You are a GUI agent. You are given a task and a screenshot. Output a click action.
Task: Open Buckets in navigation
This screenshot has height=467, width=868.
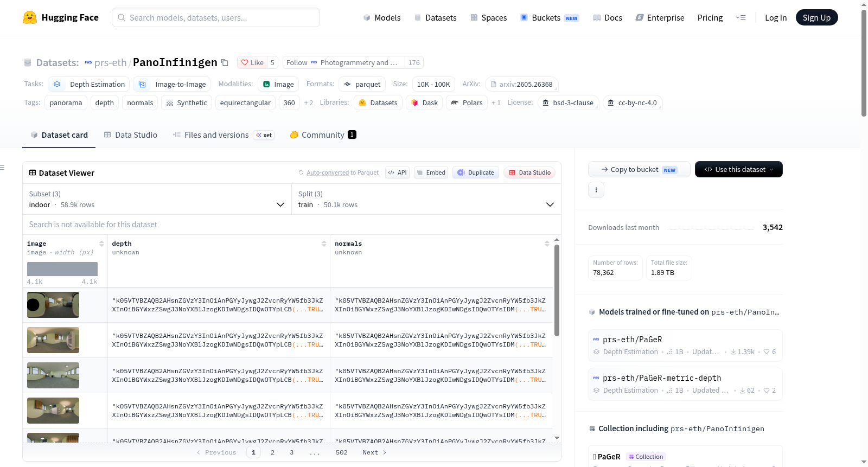coord(550,17)
